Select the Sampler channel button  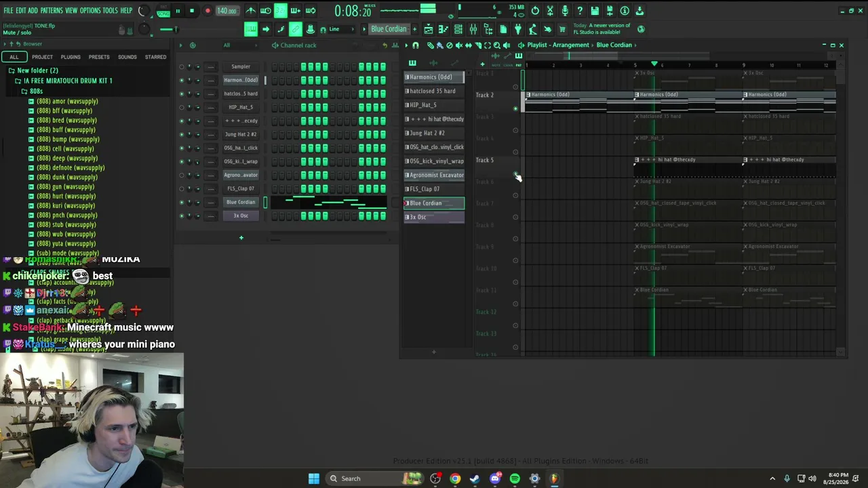(241, 66)
